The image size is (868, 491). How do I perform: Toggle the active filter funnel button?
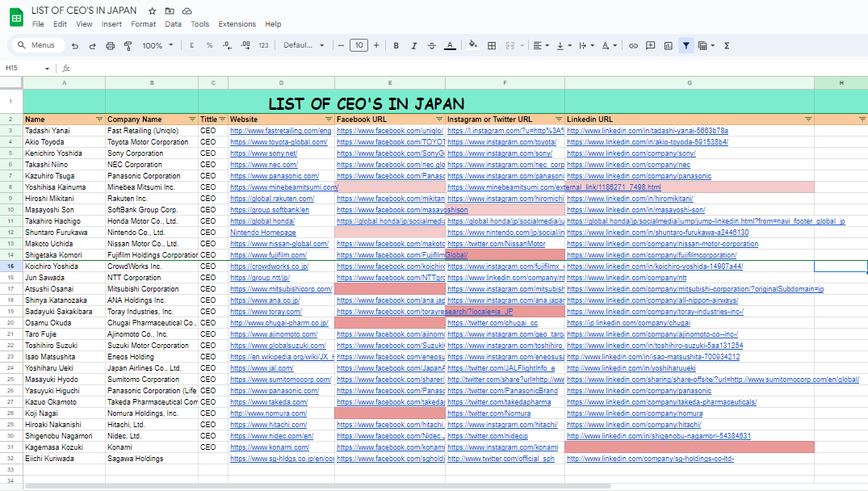(x=686, y=45)
